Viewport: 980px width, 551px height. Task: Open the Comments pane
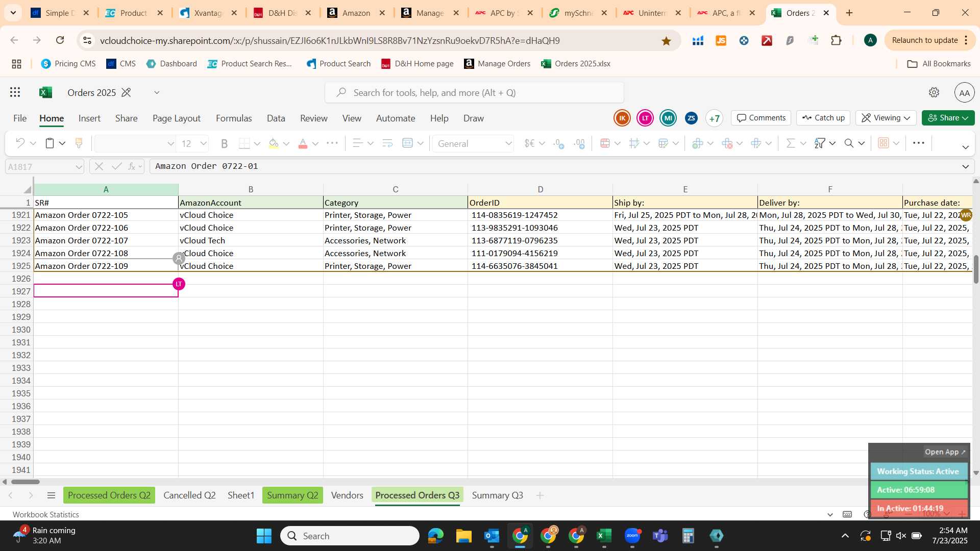[761, 118]
